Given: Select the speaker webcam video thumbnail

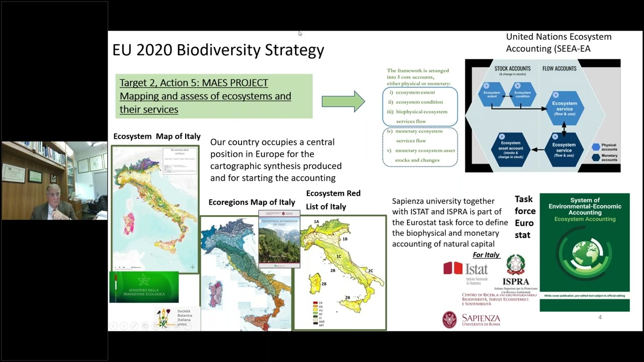Looking at the screenshot, I should [54, 180].
